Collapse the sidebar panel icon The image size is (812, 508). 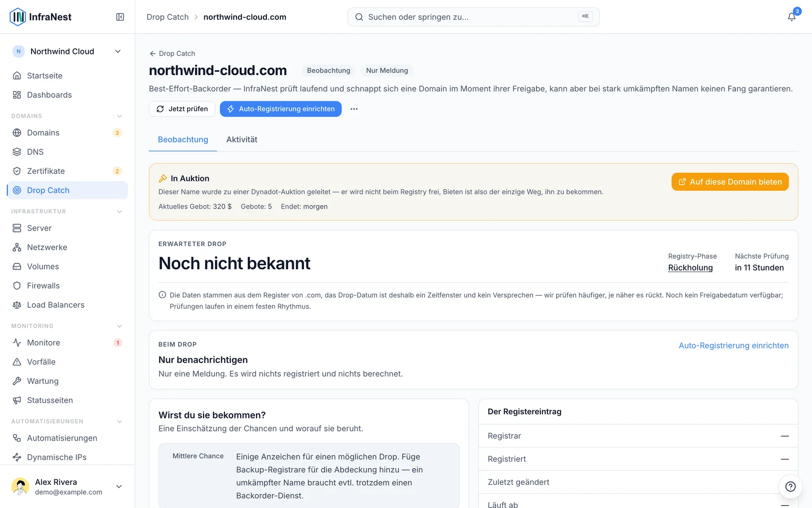coord(120,17)
